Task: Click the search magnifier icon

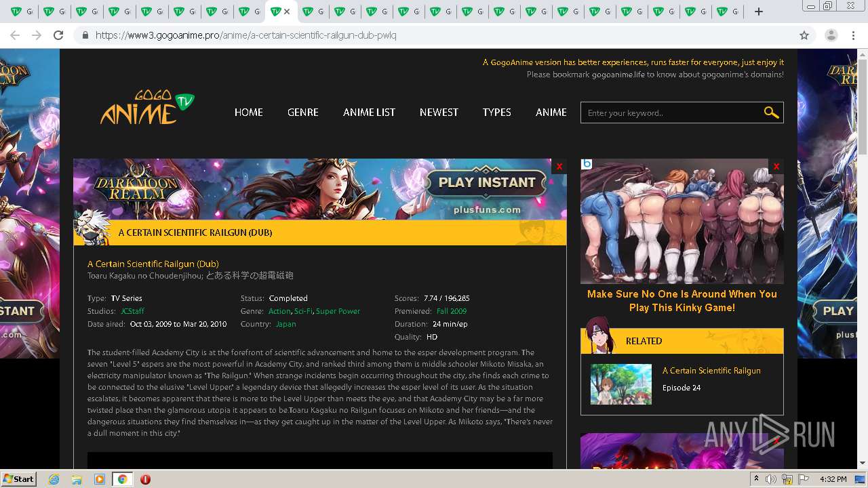Action: pyautogui.click(x=771, y=113)
